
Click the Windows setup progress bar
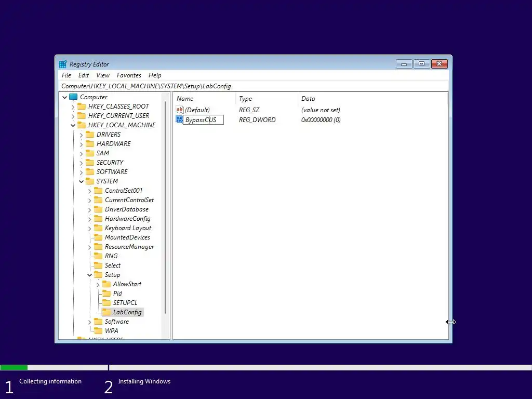pyautogui.click(x=266, y=367)
